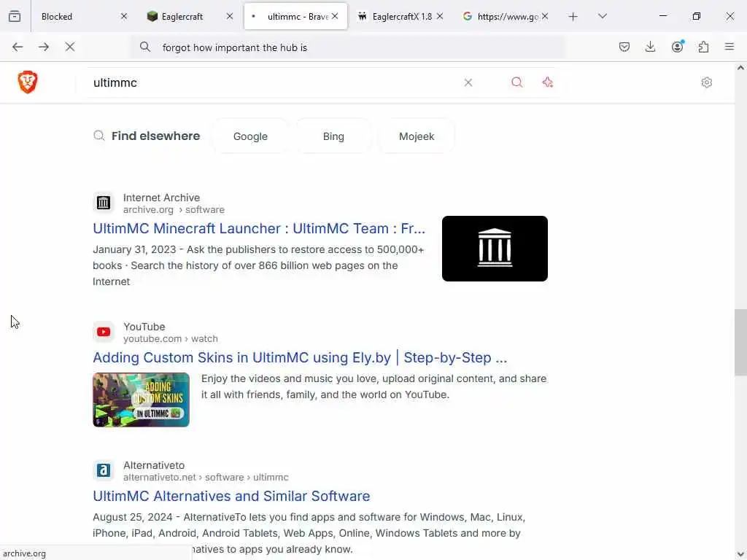Go forward to the next page
Screen dimensions: 747x560
(x=44, y=47)
